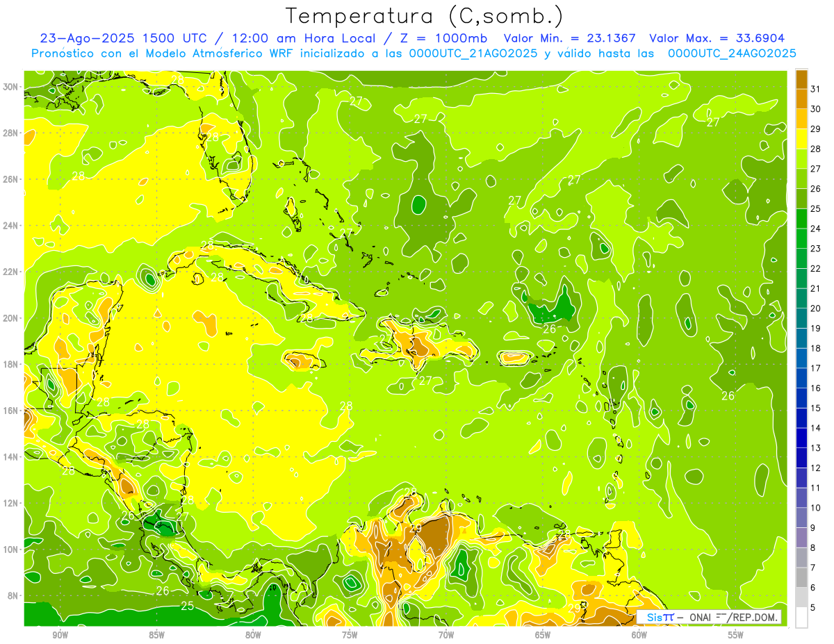Image resolution: width=834 pixels, height=644 pixels.
Task: Click the white legend swatch below 6
Action: (x=802, y=617)
